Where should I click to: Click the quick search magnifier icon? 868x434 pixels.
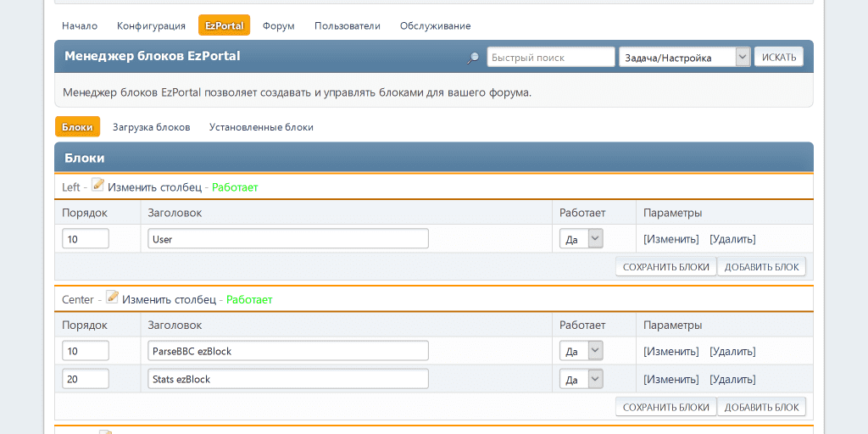click(x=473, y=58)
